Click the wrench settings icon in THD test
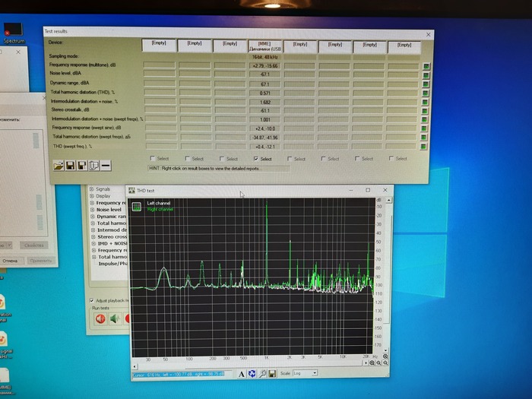Screen dimensions: 532x399 (x=262, y=374)
